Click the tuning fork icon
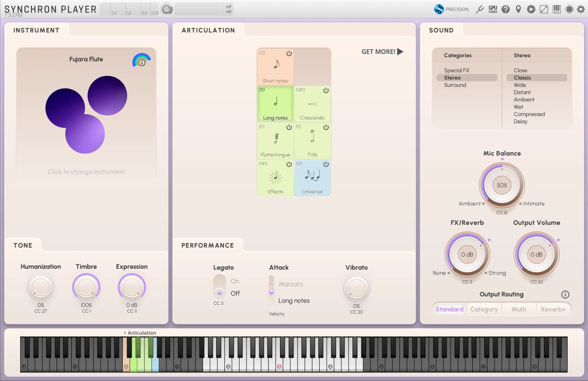 click(x=480, y=9)
